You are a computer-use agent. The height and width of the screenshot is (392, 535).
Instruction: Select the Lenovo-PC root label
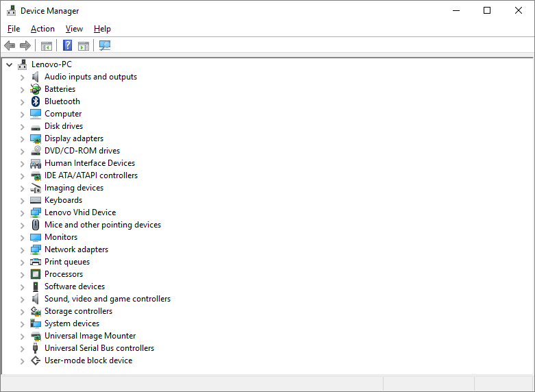pyautogui.click(x=51, y=64)
